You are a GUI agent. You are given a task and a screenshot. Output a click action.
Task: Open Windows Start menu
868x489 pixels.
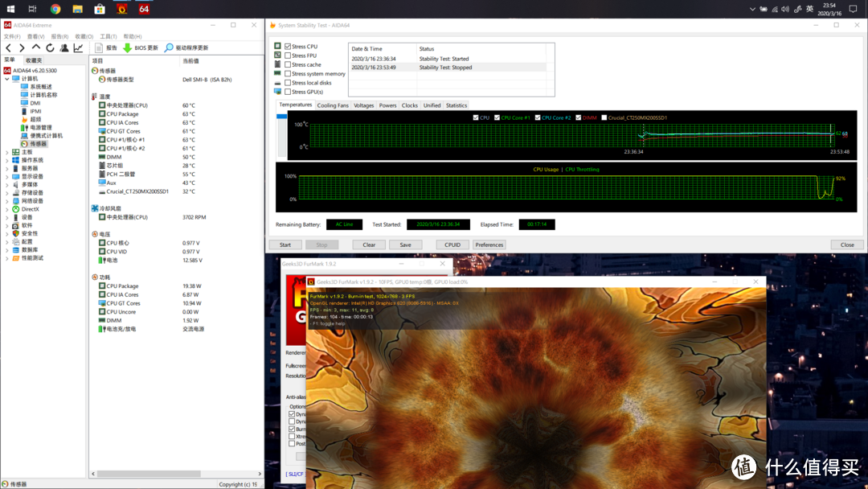point(10,9)
